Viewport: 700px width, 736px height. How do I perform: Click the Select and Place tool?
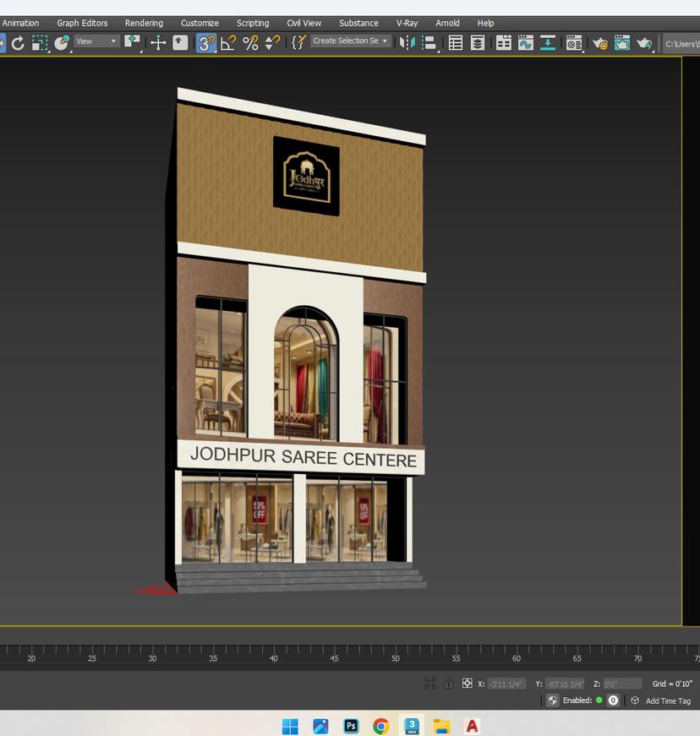[62, 42]
